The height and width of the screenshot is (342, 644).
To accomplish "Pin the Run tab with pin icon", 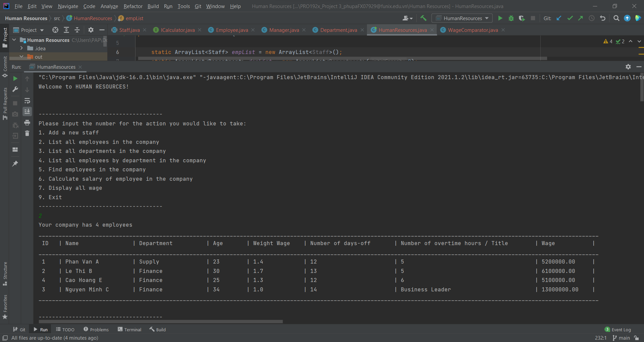I will pyautogui.click(x=15, y=164).
